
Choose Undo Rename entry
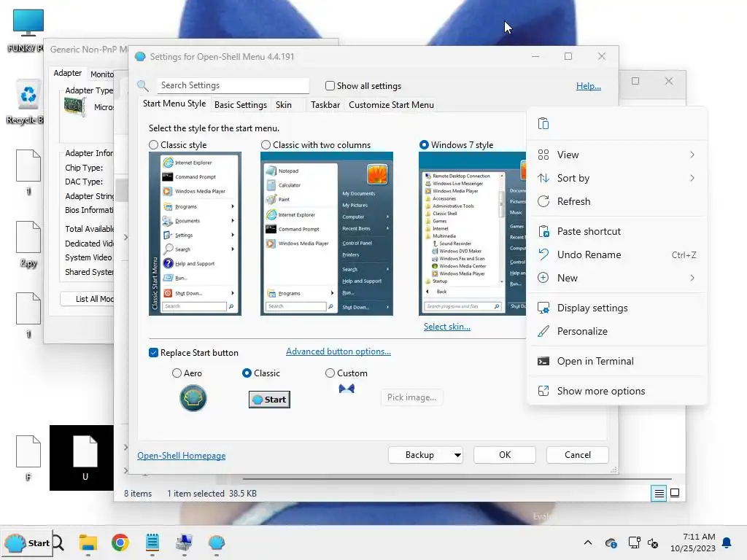616,254
